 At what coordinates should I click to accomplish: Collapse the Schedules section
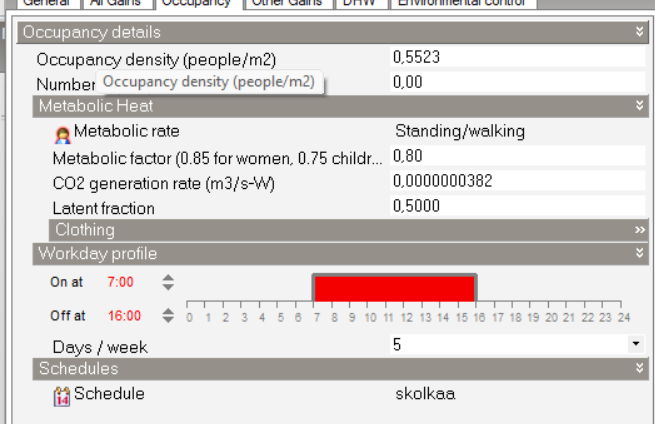pyautogui.click(x=639, y=368)
